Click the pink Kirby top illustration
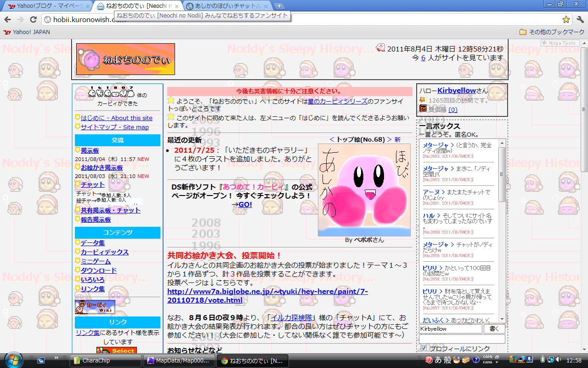 tap(364, 190)
